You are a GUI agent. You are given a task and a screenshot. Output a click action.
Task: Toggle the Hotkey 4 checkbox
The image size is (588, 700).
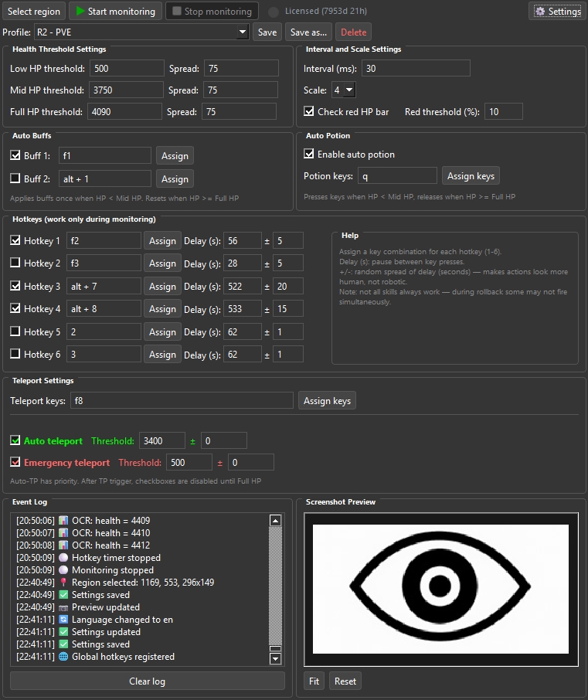[15, 308]
